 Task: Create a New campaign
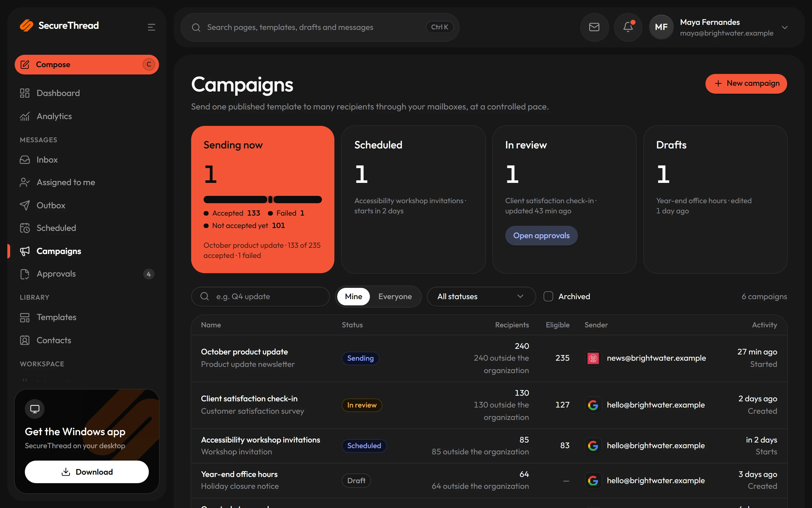pos(746,83)
